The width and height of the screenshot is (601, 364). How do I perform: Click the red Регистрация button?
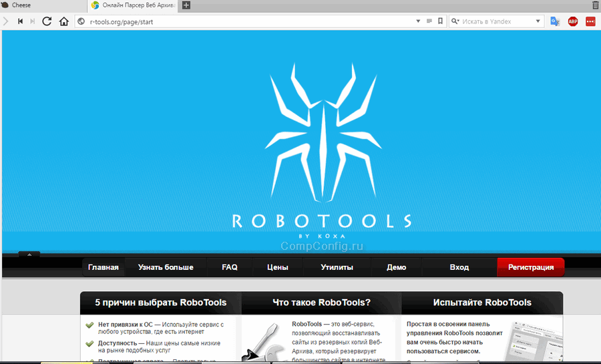pos(530,267)
